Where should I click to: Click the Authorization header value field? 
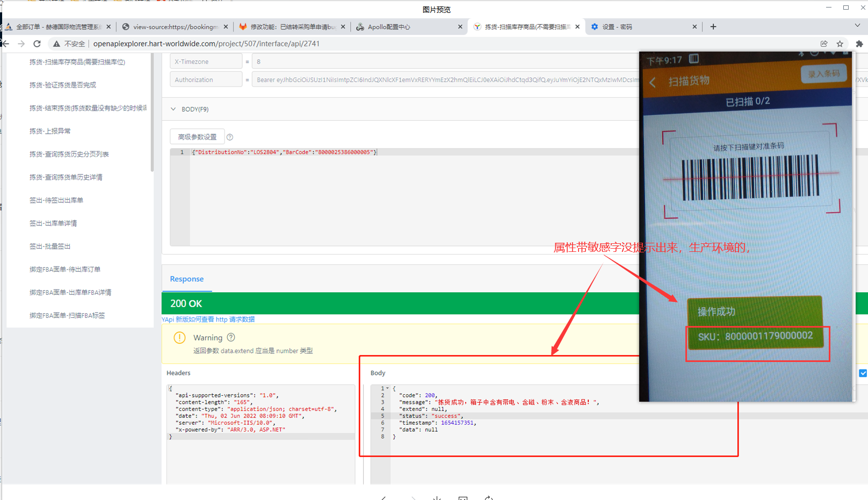pyautogui.click(x=445, y=79)
